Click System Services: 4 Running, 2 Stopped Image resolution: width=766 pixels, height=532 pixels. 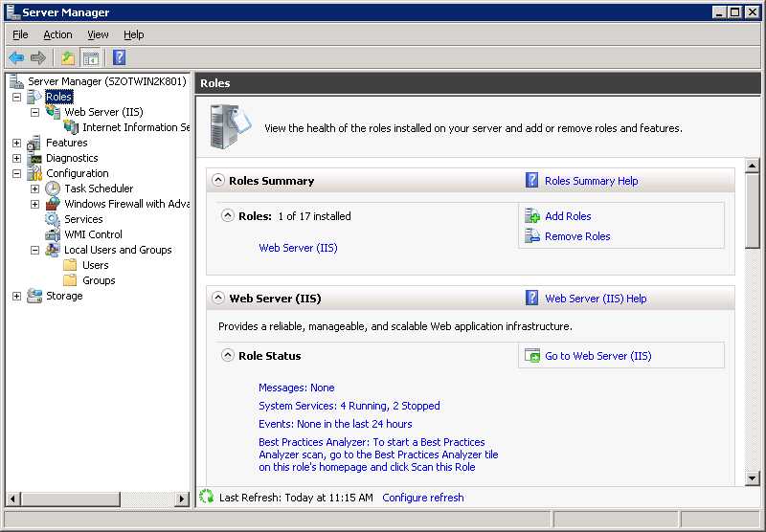pos(349,406)
